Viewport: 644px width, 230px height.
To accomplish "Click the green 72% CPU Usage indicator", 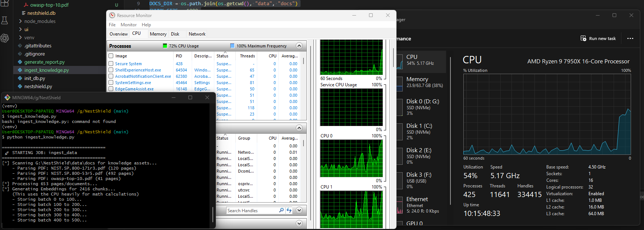I will pos(165,46).
